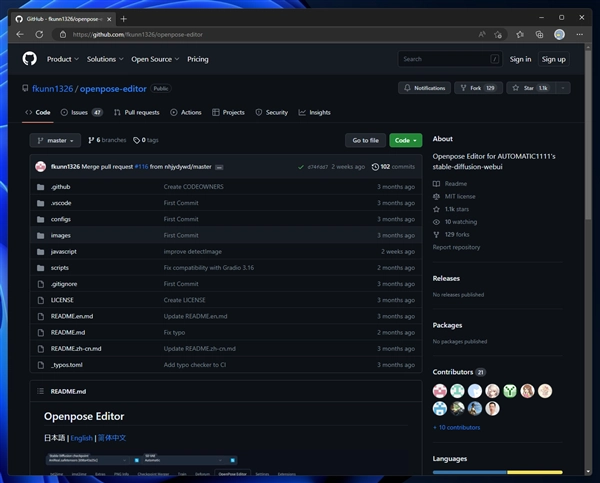The image size is (600, 483).
Task: Open the .vscode folder
Action: tap(61, 203)
